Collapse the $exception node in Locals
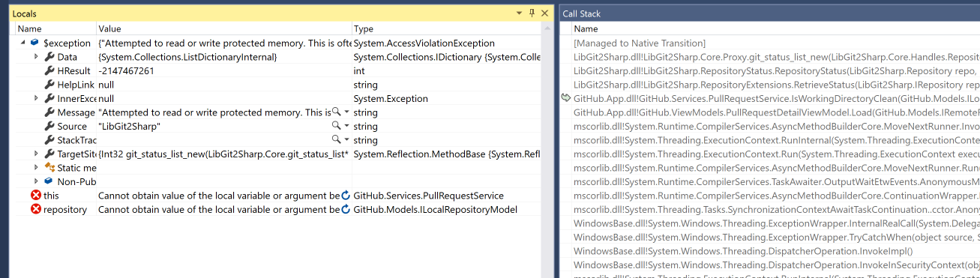This screenshot has width=980, height=278. (23, 43)
